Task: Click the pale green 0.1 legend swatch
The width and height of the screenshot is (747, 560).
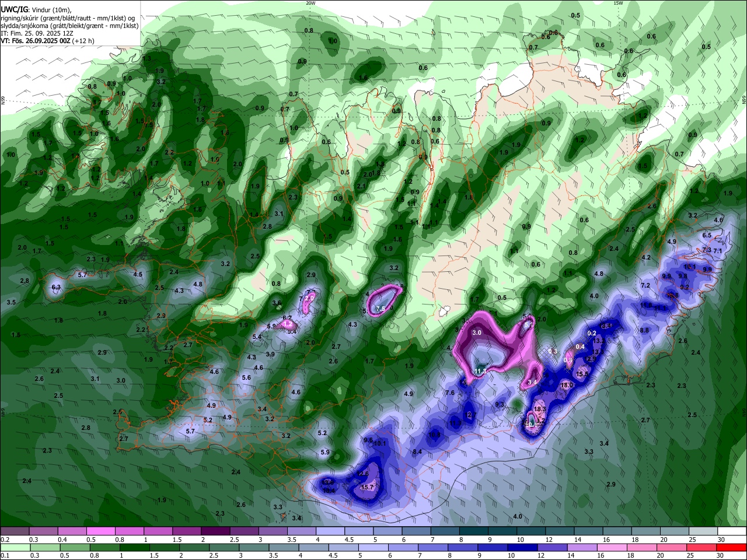Action: 15,547
